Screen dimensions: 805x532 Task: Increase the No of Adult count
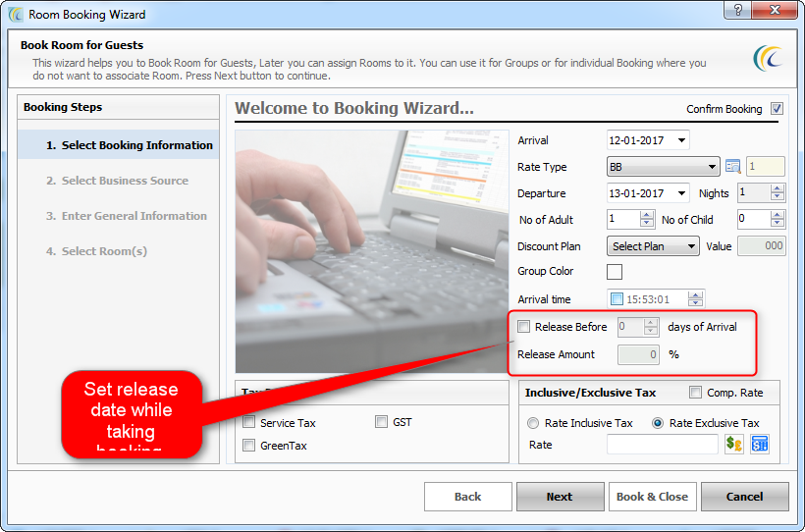coord(647,215)
